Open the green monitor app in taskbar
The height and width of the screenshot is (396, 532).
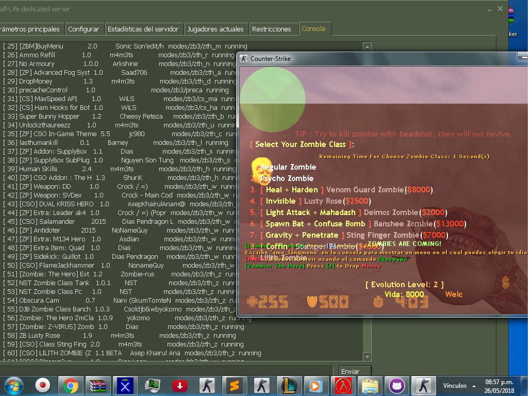click(x=153, y=386)
